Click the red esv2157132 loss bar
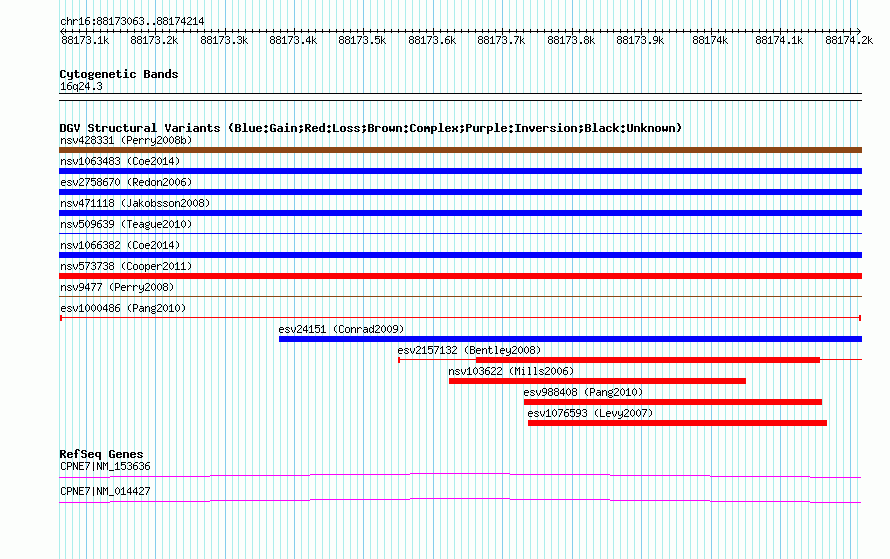This screenshot has width=890, height=559. (648, 360)
